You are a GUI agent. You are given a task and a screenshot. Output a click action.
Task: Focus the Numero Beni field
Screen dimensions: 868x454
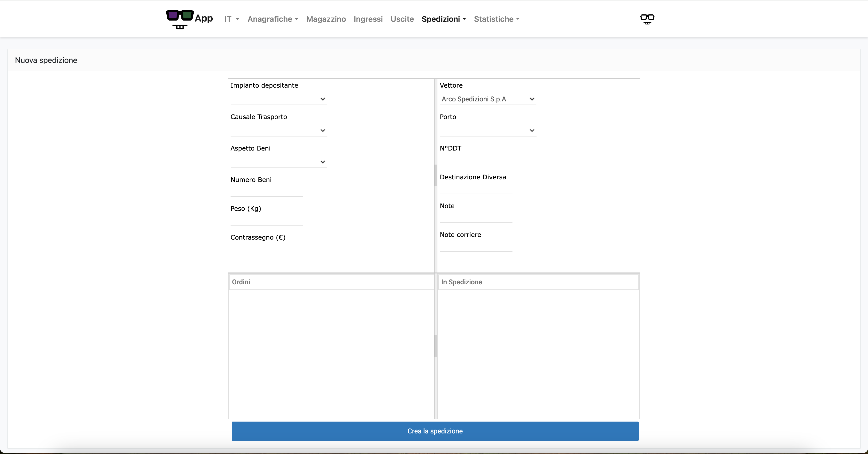click(267, 191)
